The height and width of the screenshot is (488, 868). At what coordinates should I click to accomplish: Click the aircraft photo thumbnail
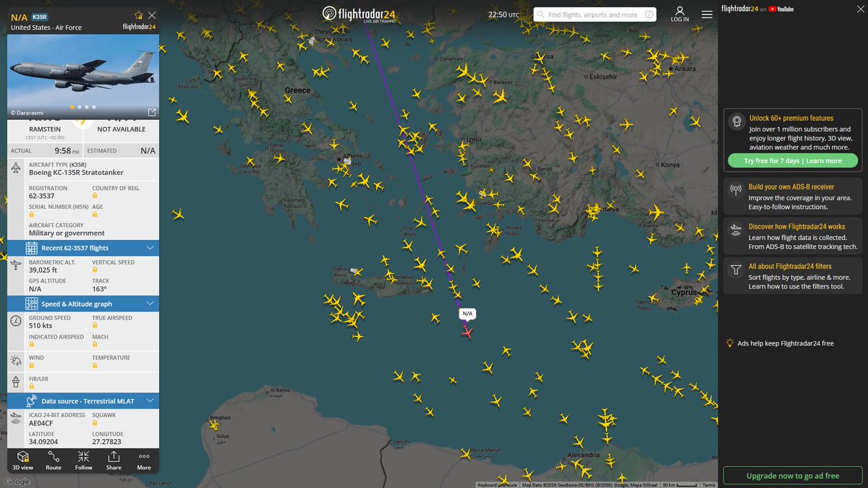coord(83,77)
